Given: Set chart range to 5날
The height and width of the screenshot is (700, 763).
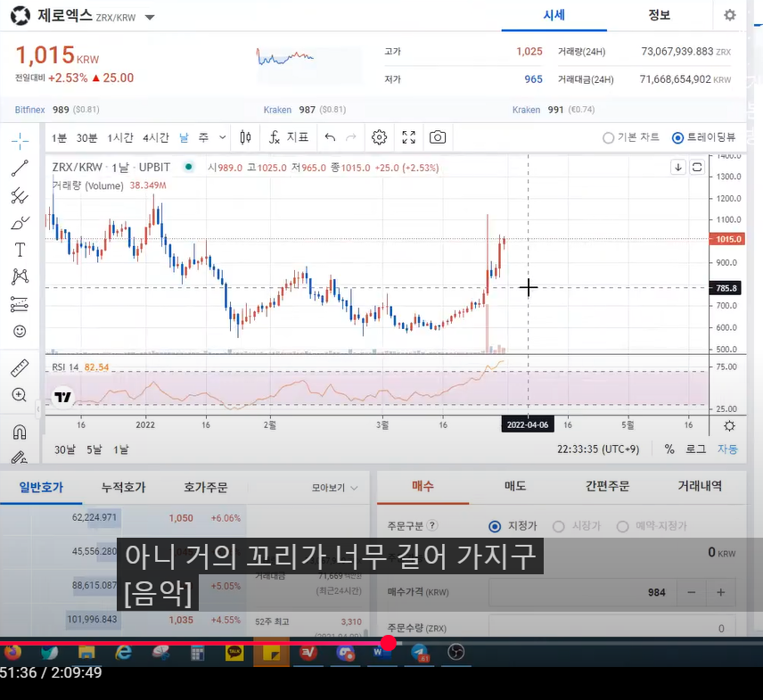Looking at the screenshot, I should pyautogui.click(x=94, y=449).
